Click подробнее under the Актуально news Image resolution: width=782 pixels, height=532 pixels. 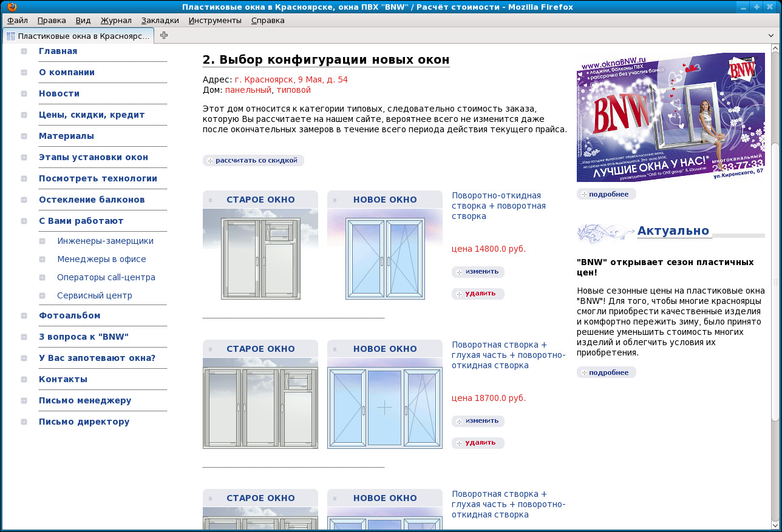click(x=606, y=372)
